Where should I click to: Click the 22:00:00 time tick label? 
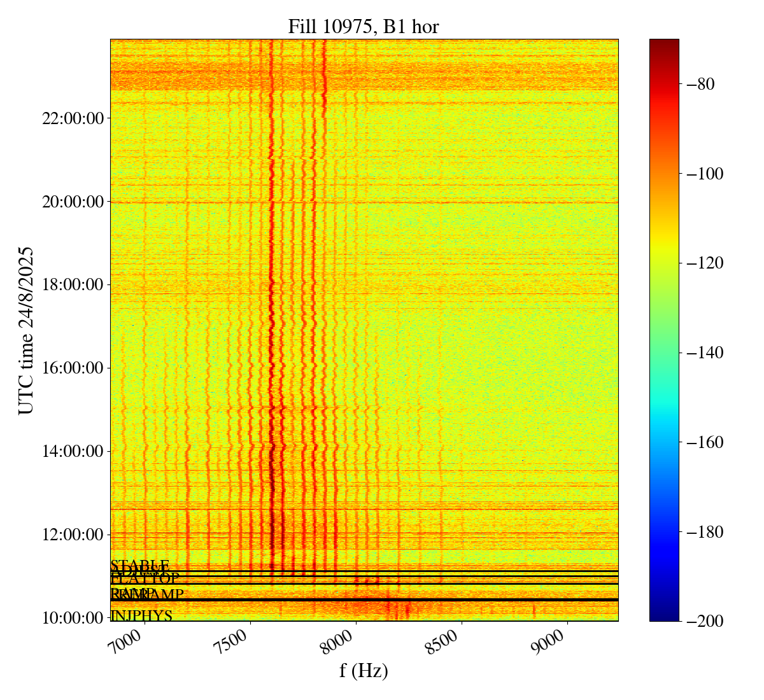(x=72, y=118)
